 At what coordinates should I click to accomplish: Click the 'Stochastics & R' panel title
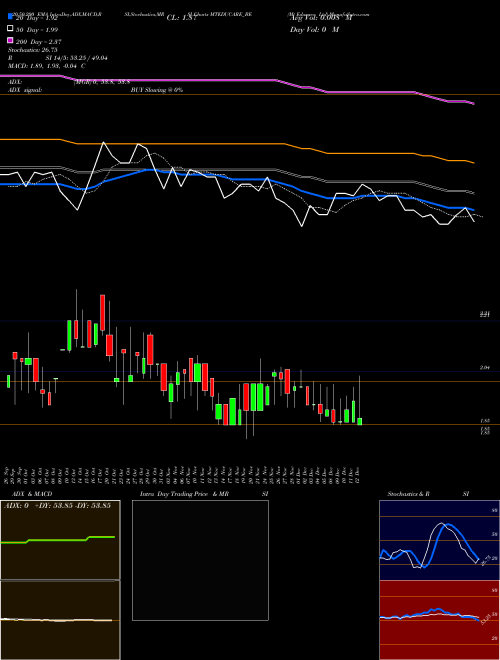[x=408, y=494]
